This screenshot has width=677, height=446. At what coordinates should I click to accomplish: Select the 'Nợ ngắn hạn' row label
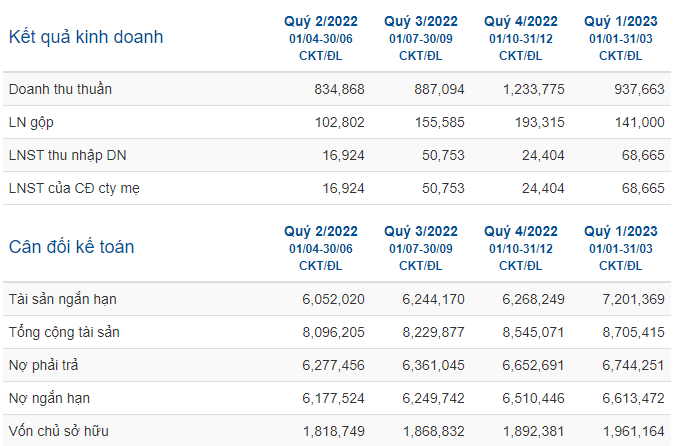(50, 398)
